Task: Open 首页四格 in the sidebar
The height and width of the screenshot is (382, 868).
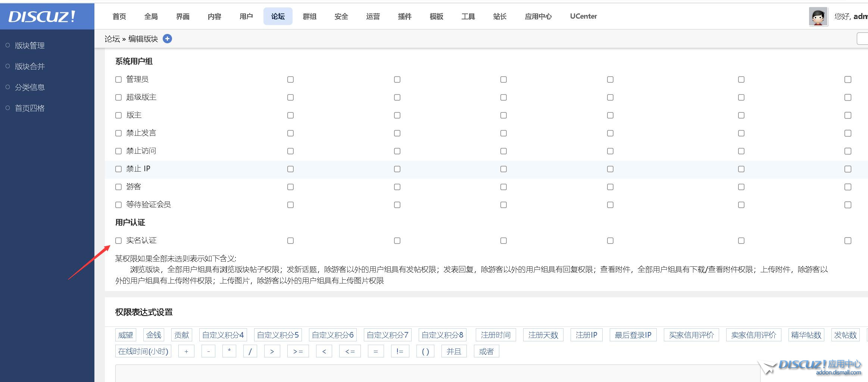Action: (x=30, y=108)
